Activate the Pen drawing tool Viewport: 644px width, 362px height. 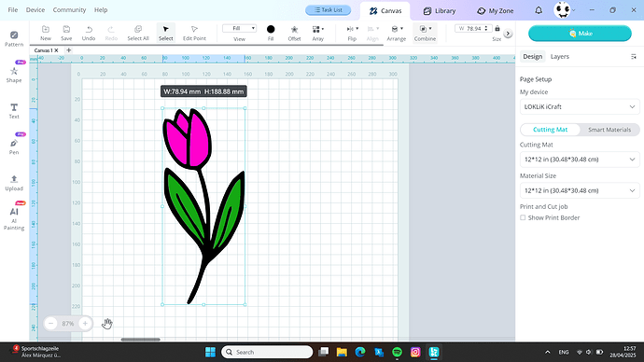click(14, 146)
